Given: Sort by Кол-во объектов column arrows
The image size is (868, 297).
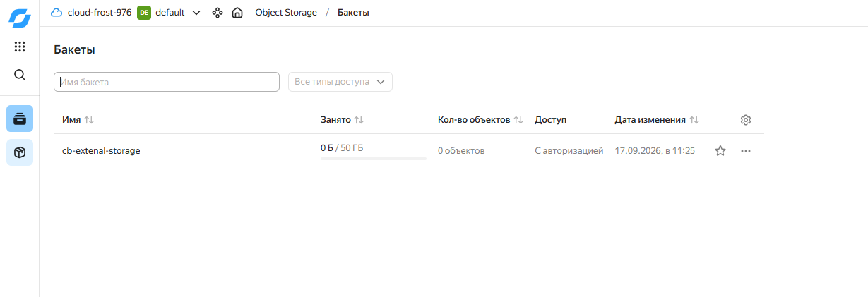Looking at the screenshot, I should point(518,120).
